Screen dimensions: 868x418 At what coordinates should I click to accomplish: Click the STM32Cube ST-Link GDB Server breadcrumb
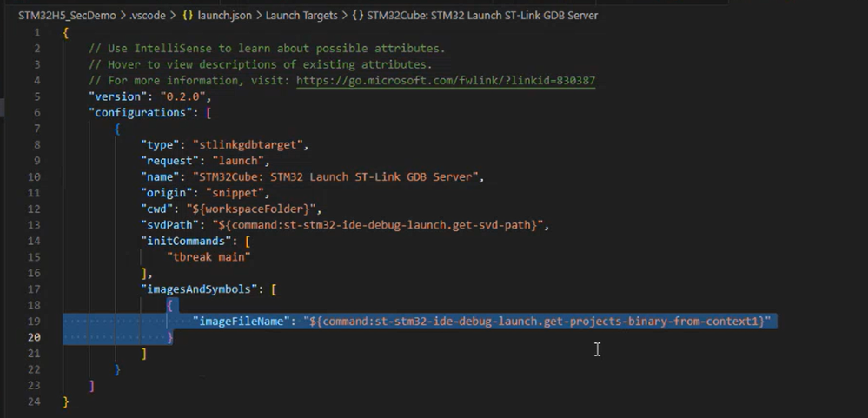pyautogui.click(x=475, y=16)
